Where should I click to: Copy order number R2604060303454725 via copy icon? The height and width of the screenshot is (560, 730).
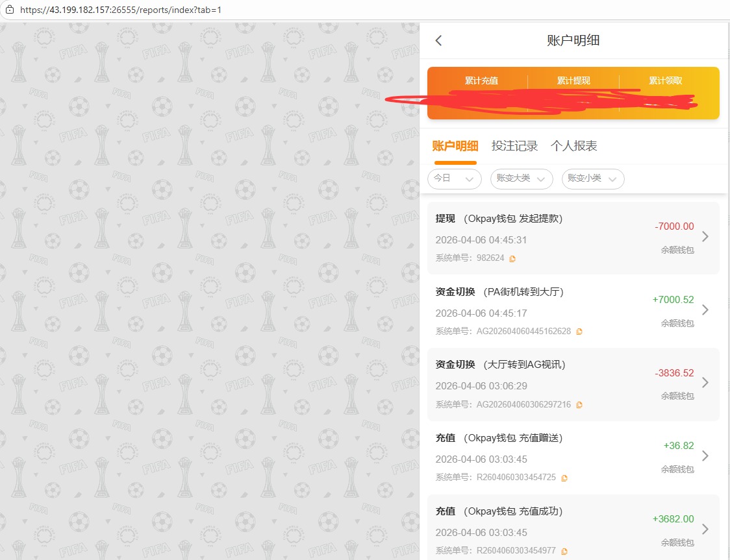(x=564, y=478)
